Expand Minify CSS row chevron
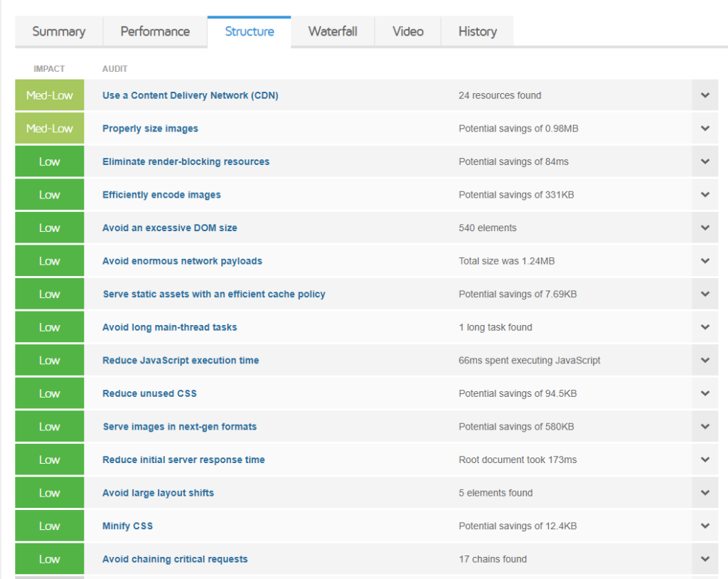Screen dimensions: 728x579 point(705,526)
